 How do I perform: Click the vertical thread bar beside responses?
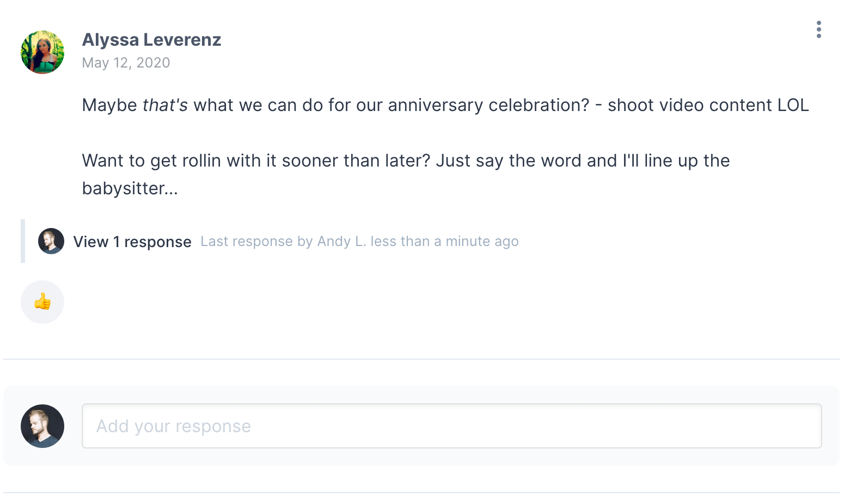coord(23,241)
